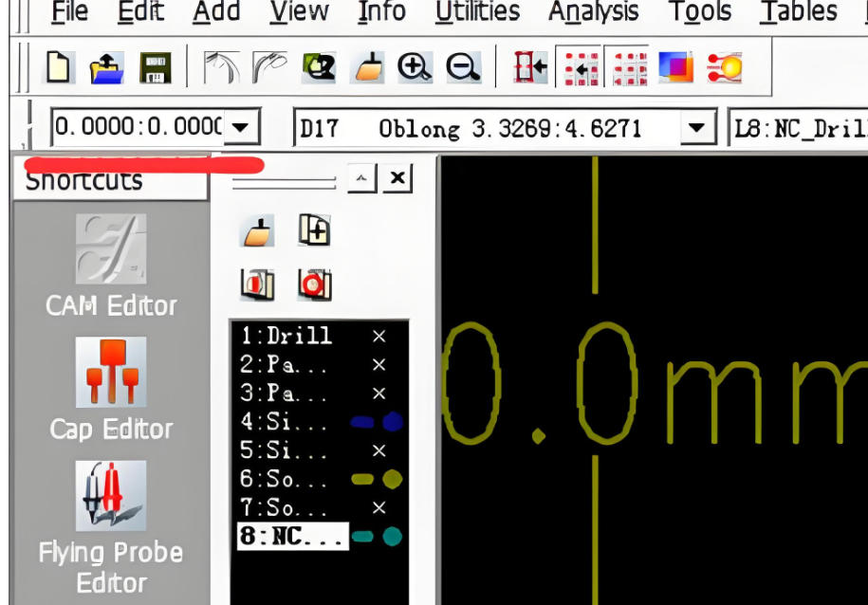
Task: Click teal flash color of layer 8:NC
Action: 393,537
